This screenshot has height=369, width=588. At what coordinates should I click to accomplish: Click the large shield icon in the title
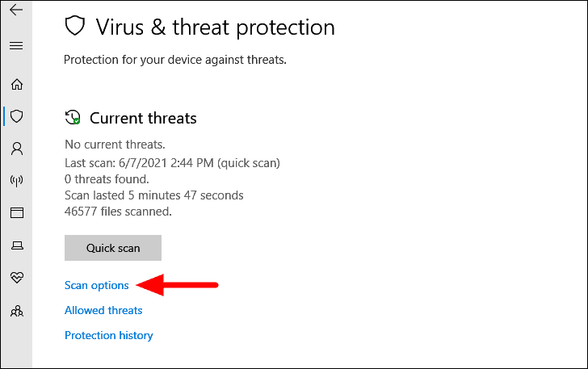click(x=75, y=27)
